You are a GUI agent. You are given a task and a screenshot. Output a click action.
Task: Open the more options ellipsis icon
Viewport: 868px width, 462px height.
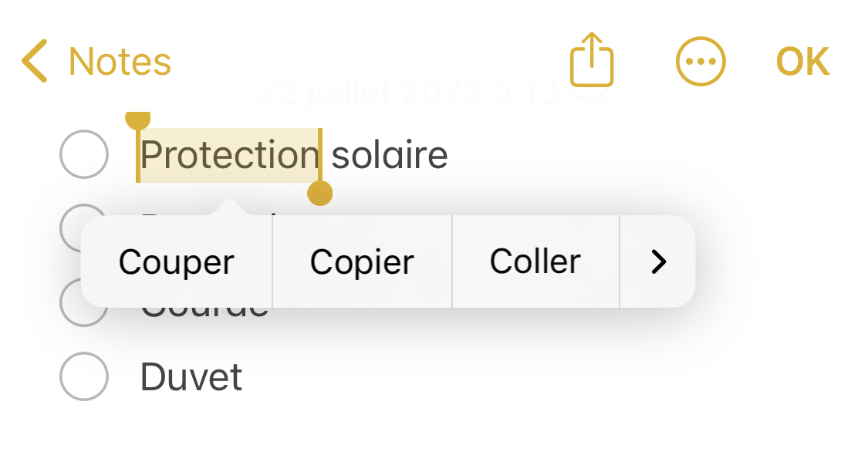click(701, 62)
